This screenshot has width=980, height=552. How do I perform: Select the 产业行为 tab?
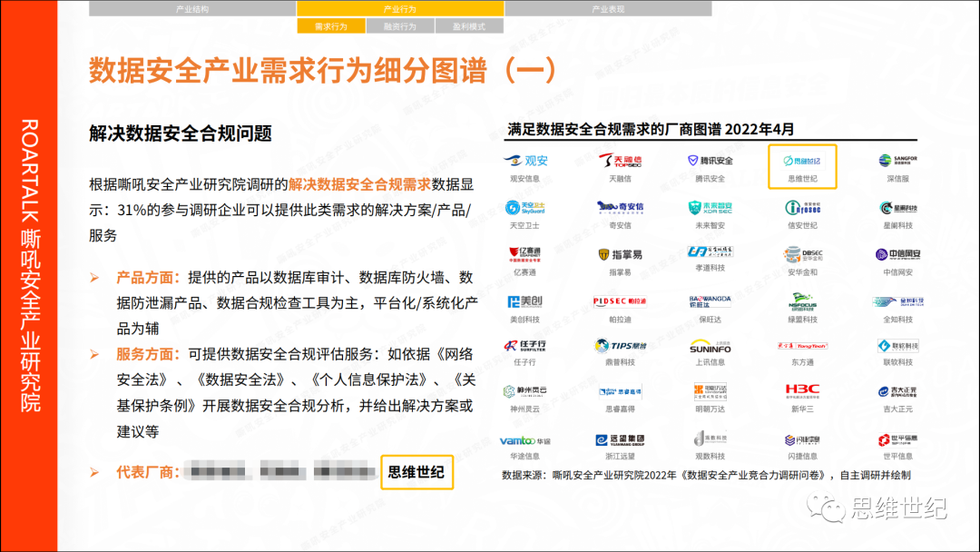(x=400, y=9)
